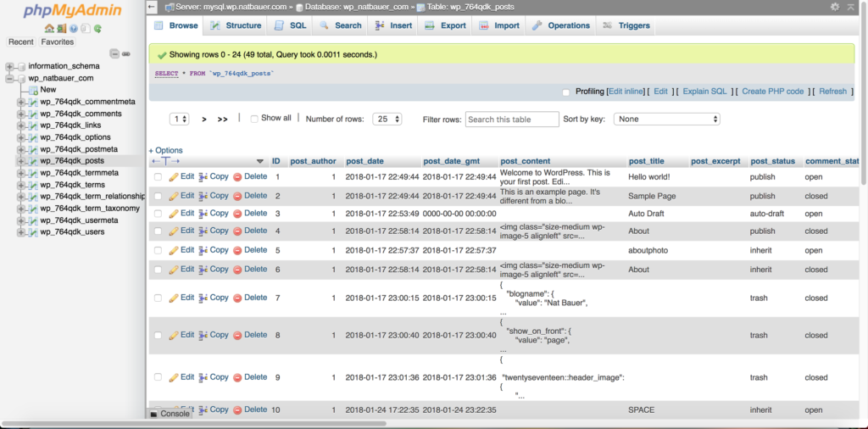Open the page number dropdown
Viewport: 868px width, 429px height.
pos(180,119)
